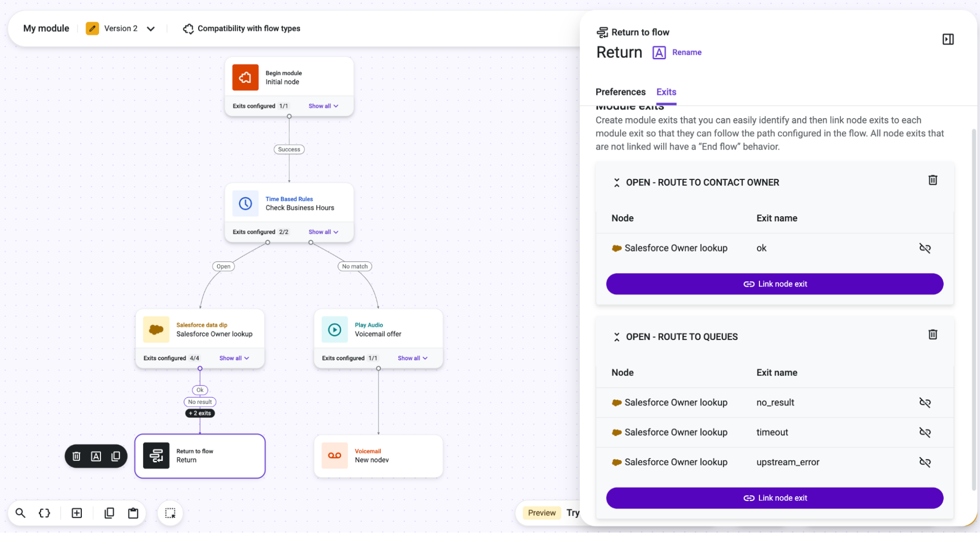
Task: Delete OPEN - ROUTE TO QUEUES exit
Action: pyautogui.click(x=932, y=334)
